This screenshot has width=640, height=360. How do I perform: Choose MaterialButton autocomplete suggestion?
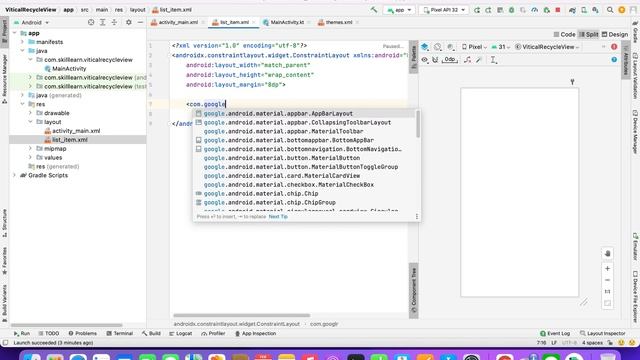tap(304, 158)
